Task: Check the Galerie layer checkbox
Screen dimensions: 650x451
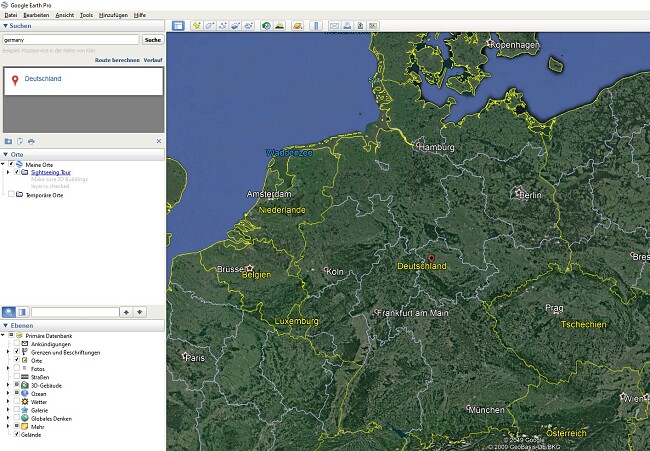Action: [x=17, y=410]
